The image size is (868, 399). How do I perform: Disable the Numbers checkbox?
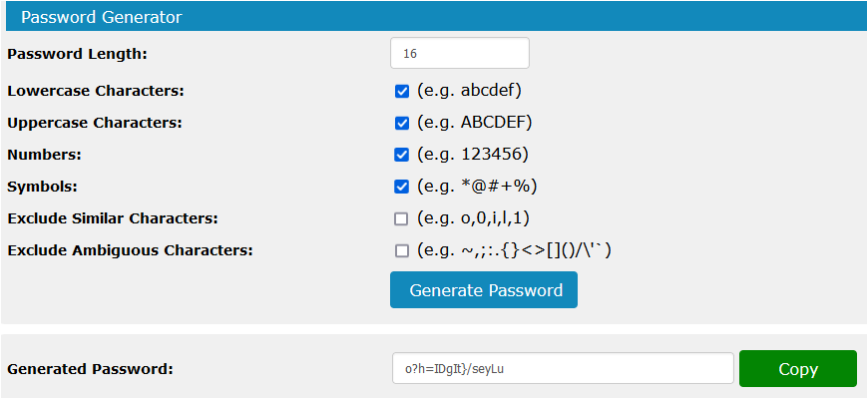click(402, 155)
